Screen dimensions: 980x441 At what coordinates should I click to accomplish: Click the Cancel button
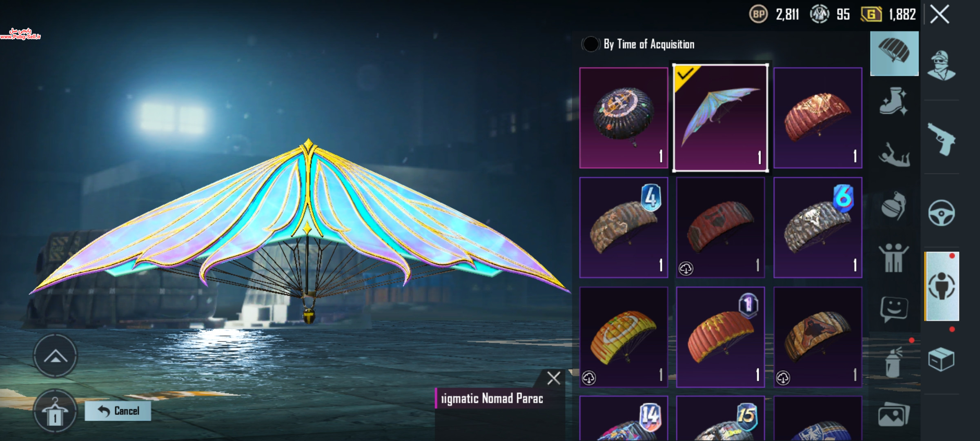click(x=118, y=411)
